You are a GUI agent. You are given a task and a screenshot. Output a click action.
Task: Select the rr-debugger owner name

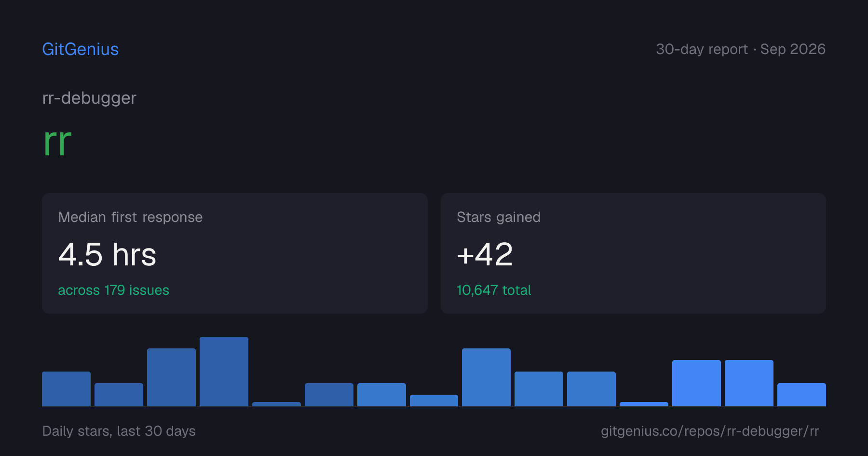pyautogui.click(x=89, y=98)
